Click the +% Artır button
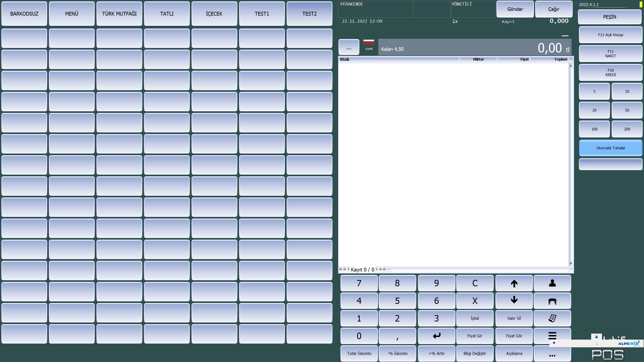The width and height of the screenshot is (644, 362). [436, 353]
